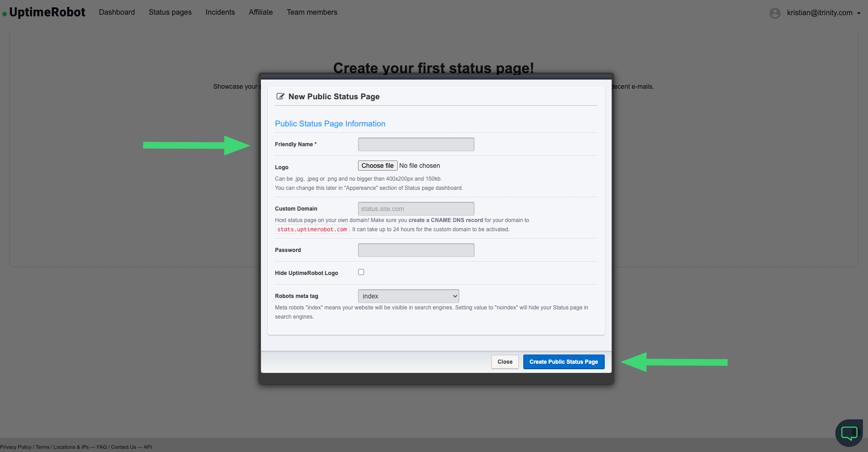
Task: Click the Public Status Page Information heading
Action: pyautogui.click(x=330, y=124)
